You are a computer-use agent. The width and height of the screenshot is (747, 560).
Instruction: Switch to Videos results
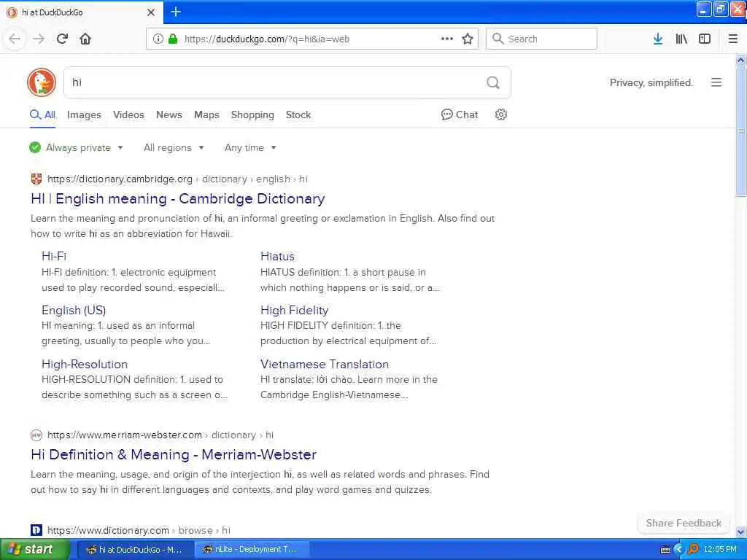128,114
